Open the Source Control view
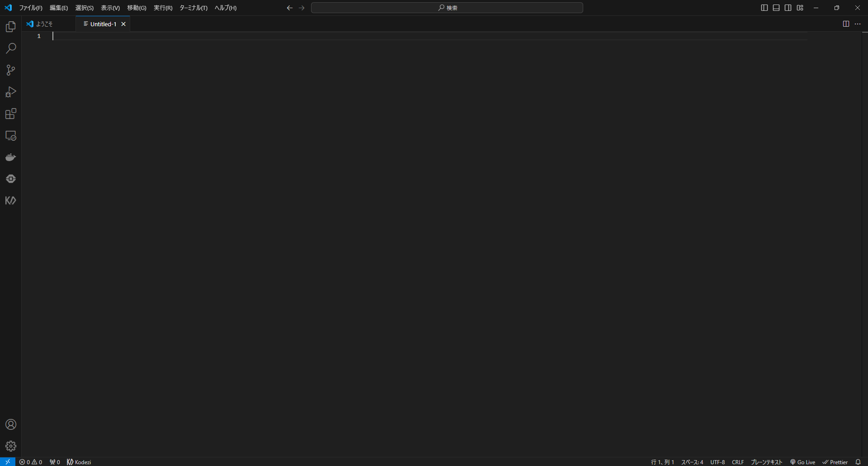 coord(10,70)
